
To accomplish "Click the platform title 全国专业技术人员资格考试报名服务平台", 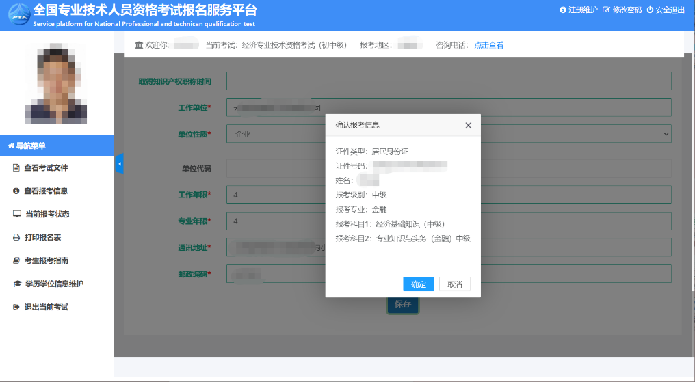I will pos(145,10).
